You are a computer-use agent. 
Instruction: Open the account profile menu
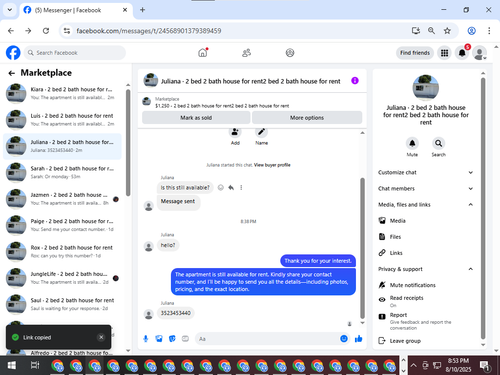480,53
